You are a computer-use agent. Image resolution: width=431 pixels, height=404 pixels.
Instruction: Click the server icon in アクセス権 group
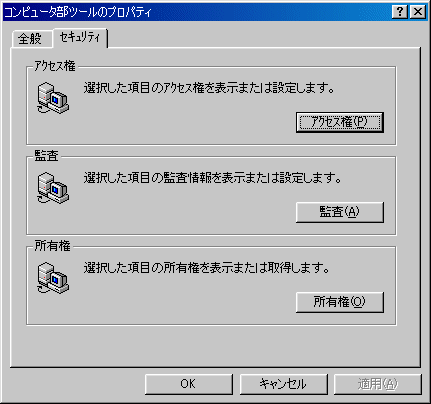53,98
